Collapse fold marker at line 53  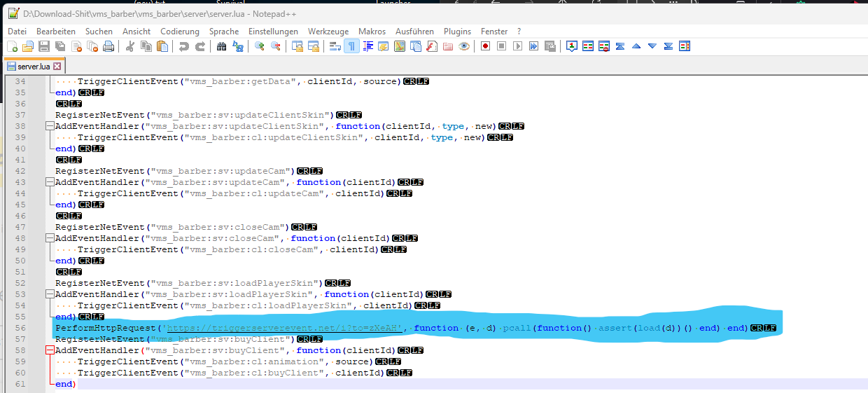(50, 294)
